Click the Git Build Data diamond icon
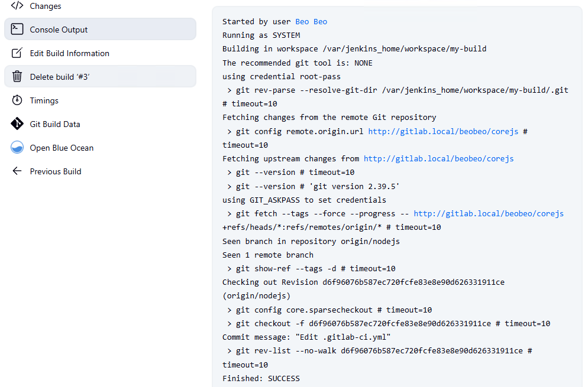This screenshot has height=387, width=588. click(17, 124)
